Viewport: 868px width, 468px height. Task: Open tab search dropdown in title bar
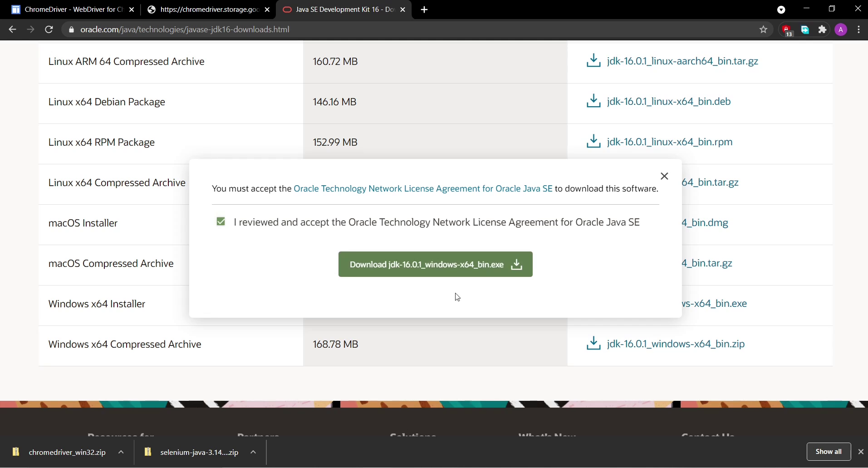click(781, 10)
